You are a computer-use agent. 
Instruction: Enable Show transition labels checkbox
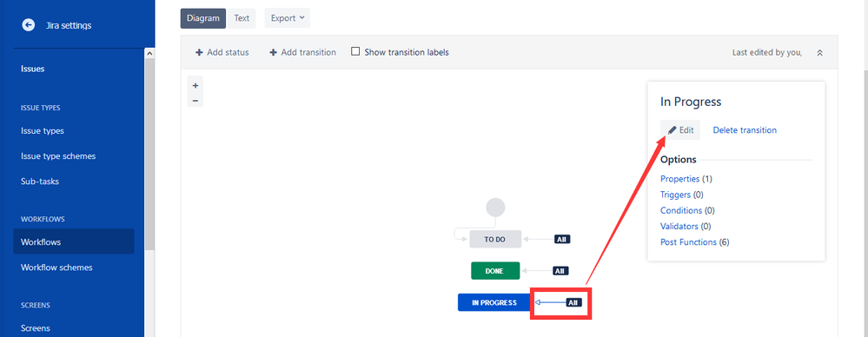coord(355,51)
